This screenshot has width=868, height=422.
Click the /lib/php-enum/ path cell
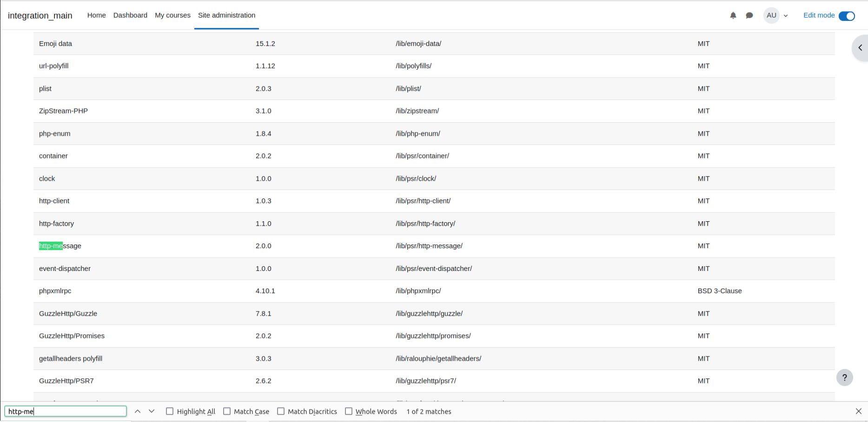(418, 134)
